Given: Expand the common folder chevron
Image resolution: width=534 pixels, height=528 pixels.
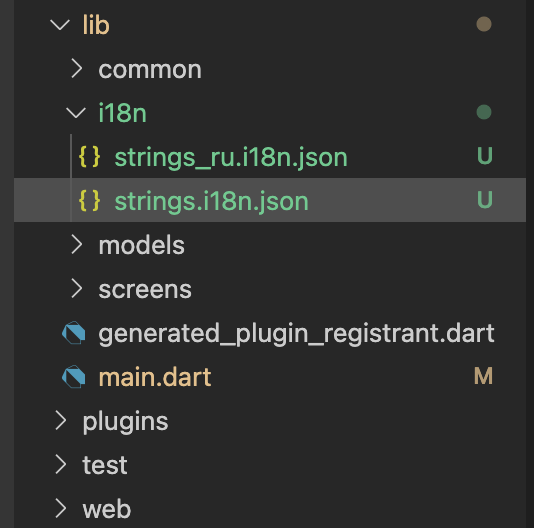Looking at the screenshot, I should click(x=77, y=68).
